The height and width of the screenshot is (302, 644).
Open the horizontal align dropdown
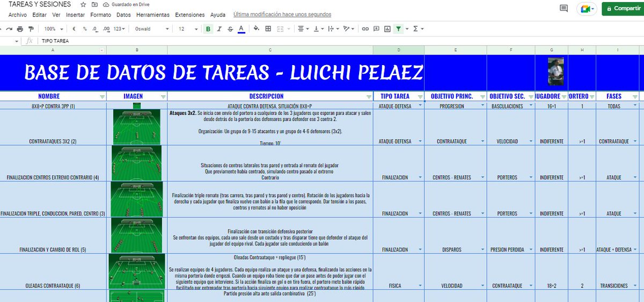point(303,28)
